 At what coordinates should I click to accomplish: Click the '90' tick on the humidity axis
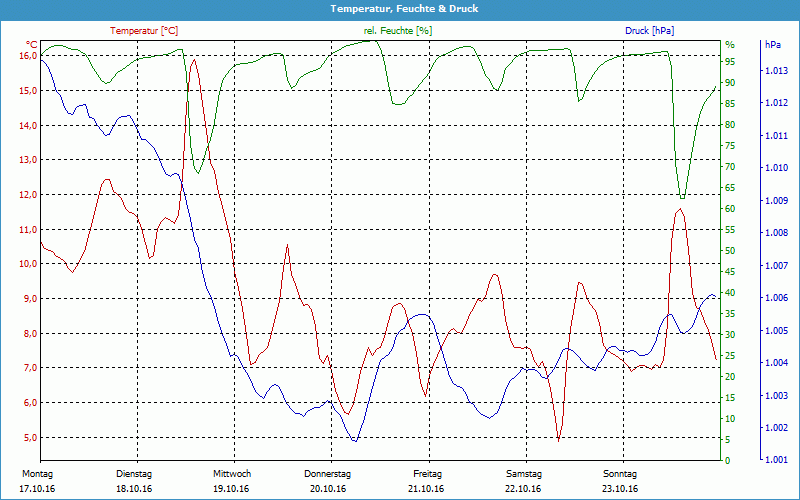tap(730, 83)
